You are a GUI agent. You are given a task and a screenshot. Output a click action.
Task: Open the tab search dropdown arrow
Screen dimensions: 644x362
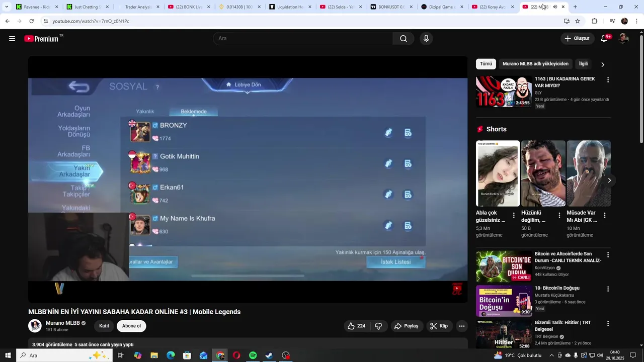7,7
